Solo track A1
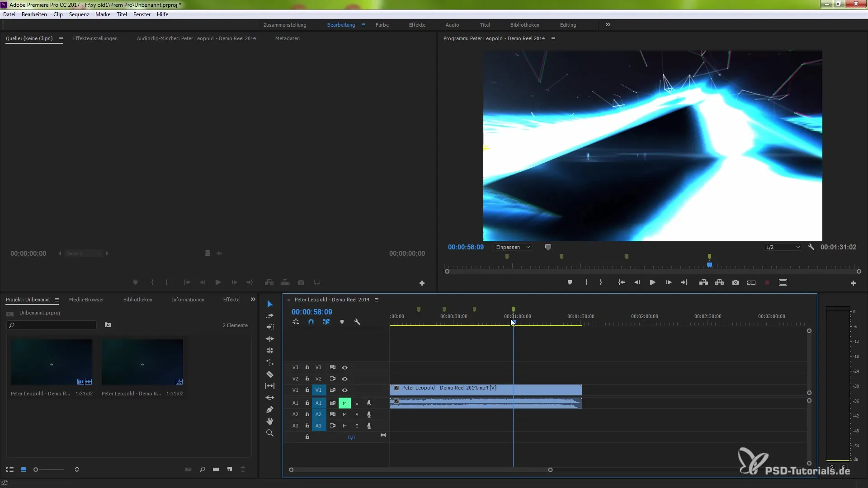The image size is (868, 488). 357,403
